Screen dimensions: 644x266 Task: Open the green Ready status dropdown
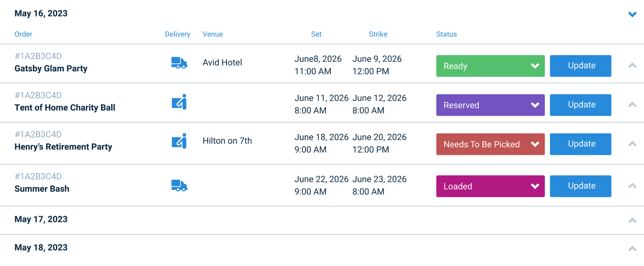click(490, 66)
